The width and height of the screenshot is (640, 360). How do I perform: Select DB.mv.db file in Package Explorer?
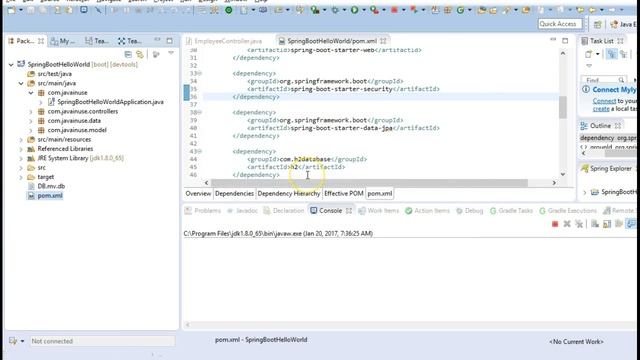pos(51,186)
